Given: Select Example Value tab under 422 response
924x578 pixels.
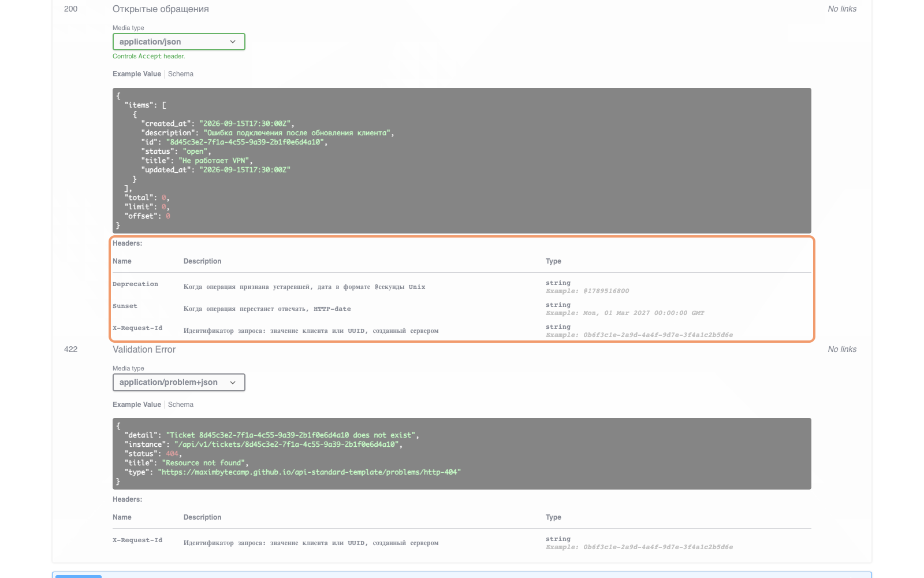Looking at the screenshot, I should coord(137,405).
